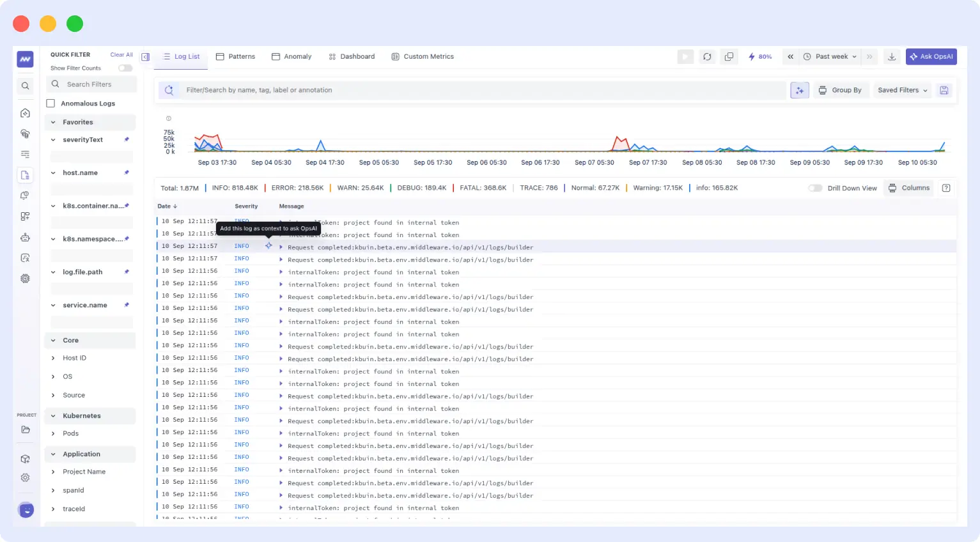The height and width of the screenshot is (542, 980).
Task: Open the Anomaly tab
Action: click(292, 57)
